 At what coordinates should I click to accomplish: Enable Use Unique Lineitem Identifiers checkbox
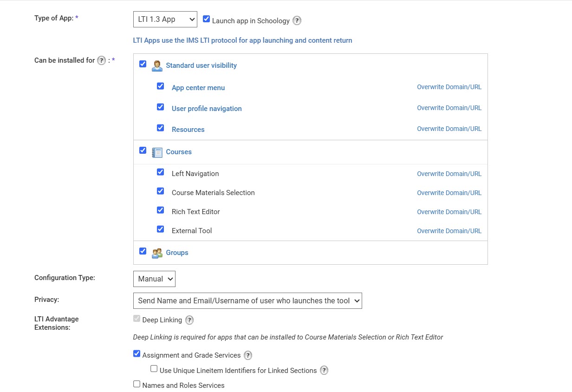[x=154, y=369]
